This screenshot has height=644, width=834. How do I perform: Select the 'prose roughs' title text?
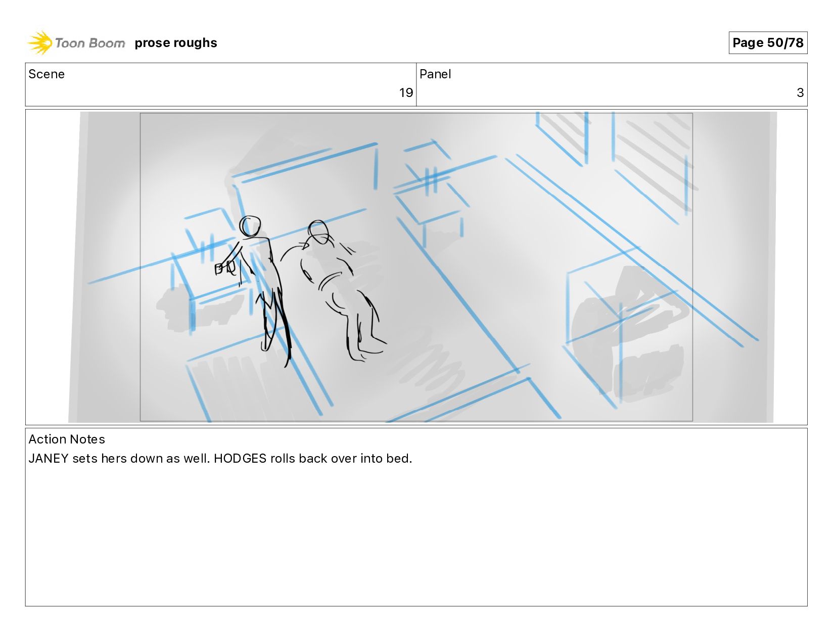click(176, 43)
